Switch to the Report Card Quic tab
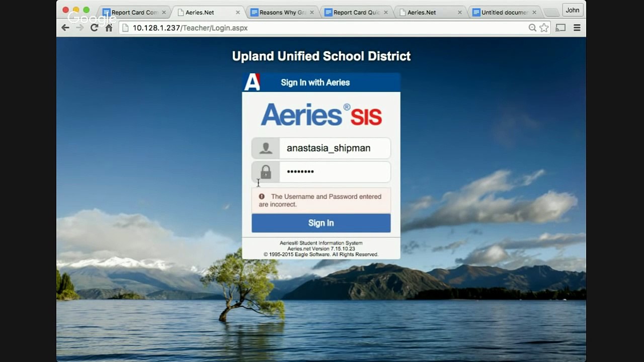Viewport: 644px width, 362px height. click(x=356, y=13)
